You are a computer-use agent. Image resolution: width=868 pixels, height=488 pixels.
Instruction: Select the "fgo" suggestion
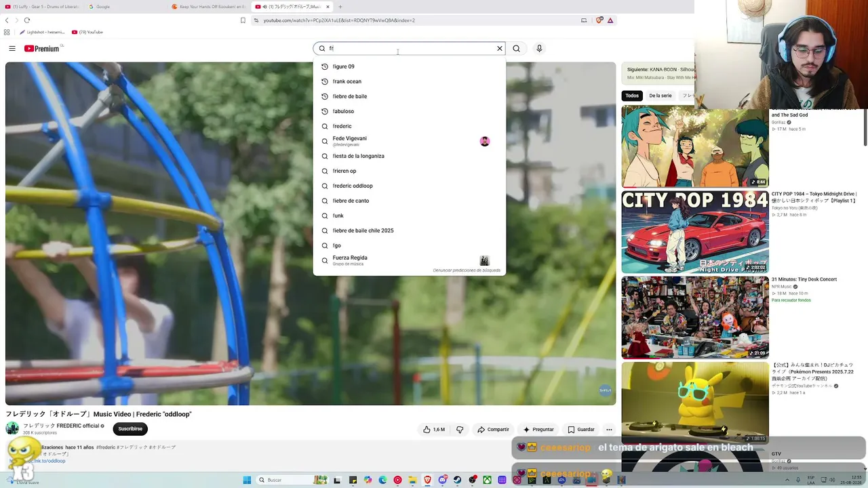410,245
